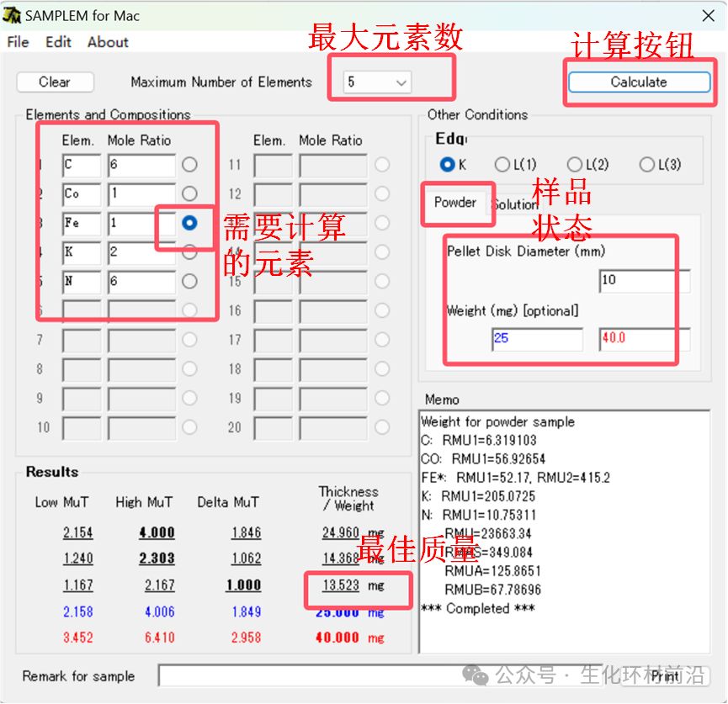Click the weight result 24.960 mg
This screenshot has height=704, width=728.
tap(353, 532)
